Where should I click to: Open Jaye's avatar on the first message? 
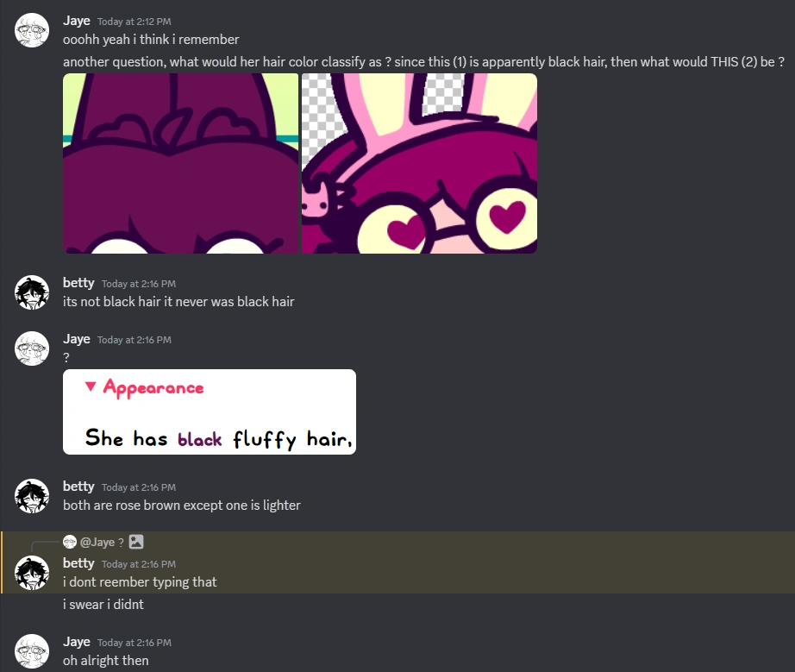pos(32,30)
